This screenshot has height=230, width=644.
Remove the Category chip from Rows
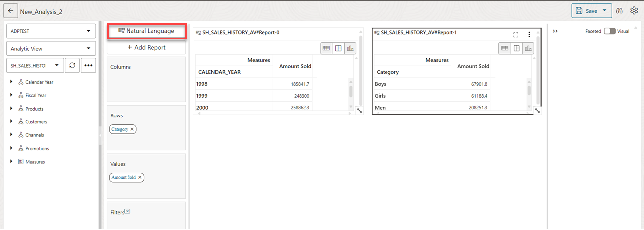(132, 129)
